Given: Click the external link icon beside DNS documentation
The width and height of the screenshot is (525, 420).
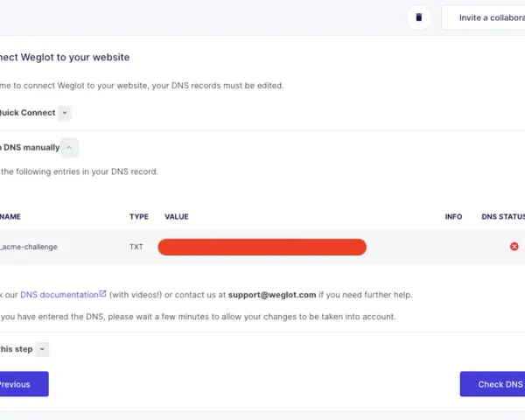Looking at the screenshot, I should click(102, 294).
